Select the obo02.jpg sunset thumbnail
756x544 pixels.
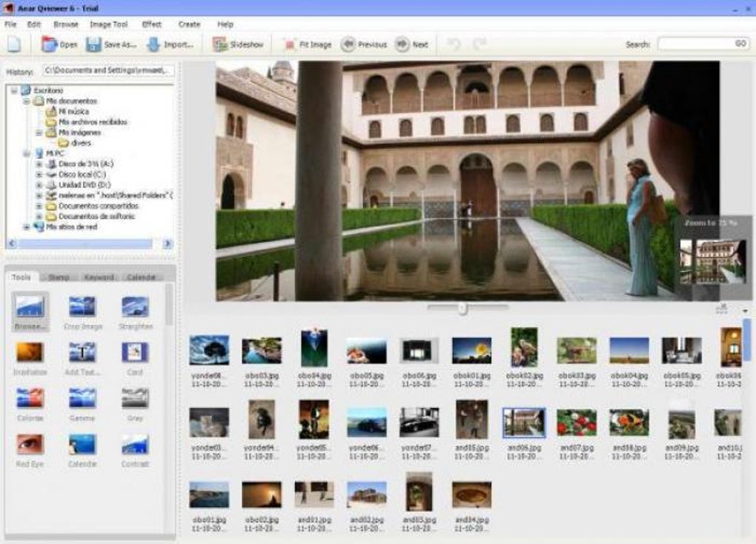point(262,495)
